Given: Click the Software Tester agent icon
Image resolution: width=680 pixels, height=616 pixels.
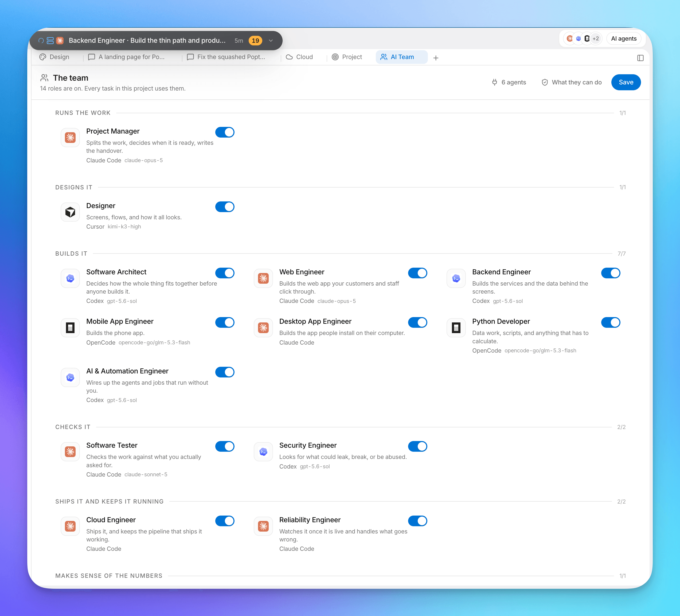Looking at the screenshot, I should pyautogui.click(x=70, y=451).
